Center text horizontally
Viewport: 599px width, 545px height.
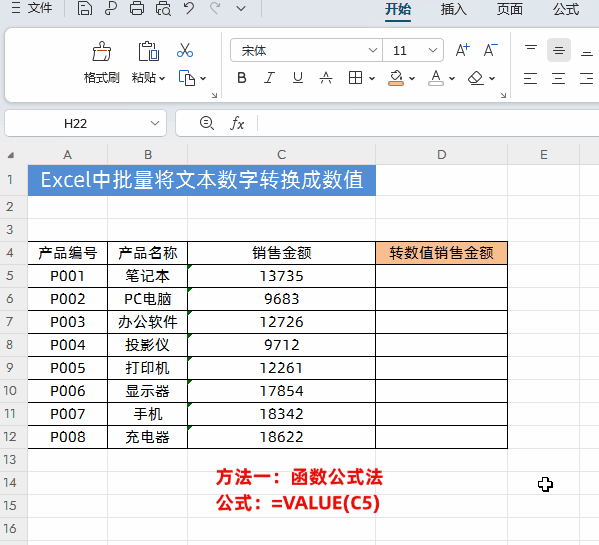click(559, 78)
